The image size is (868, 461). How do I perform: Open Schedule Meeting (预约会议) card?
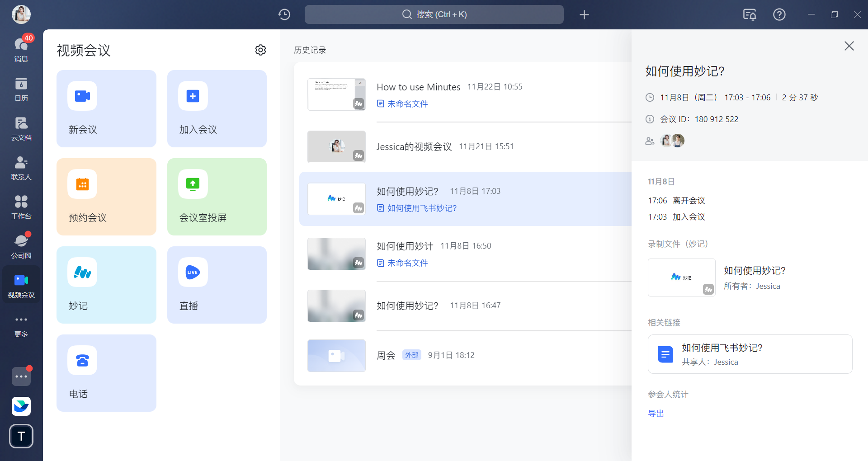click(x=106, y=197)
